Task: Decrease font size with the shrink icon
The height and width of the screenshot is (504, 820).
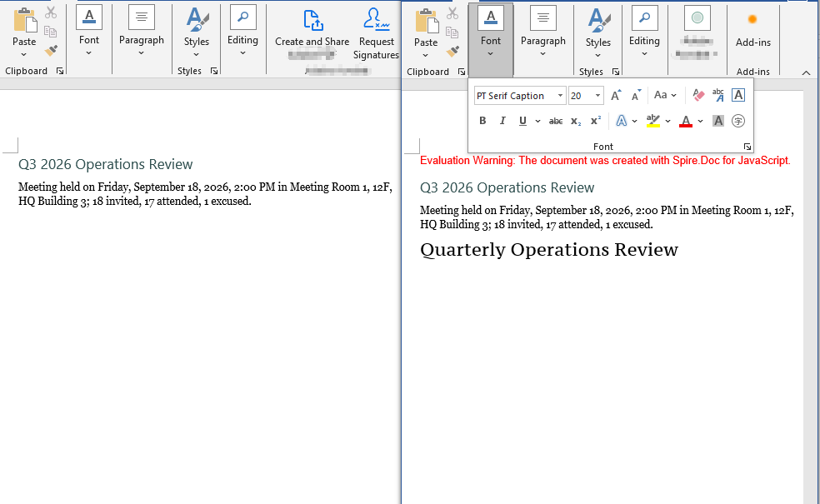Action: point(636,95)
